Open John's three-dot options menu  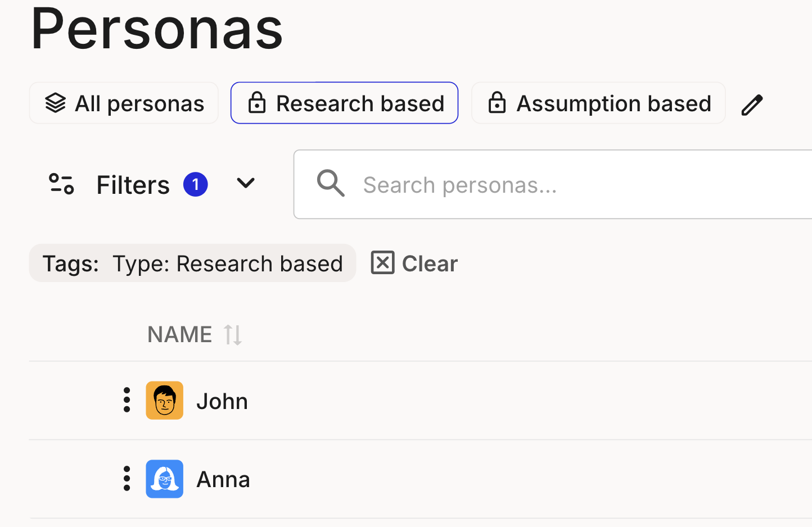(127, 400)
